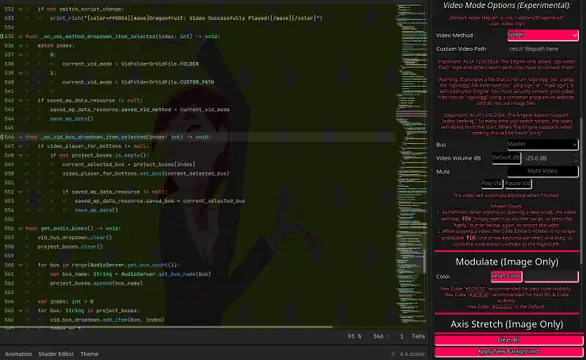Viewport: 586px width, 360px height.
Task: Collapse the match block arrow on line 536
Action: [21, 46]
